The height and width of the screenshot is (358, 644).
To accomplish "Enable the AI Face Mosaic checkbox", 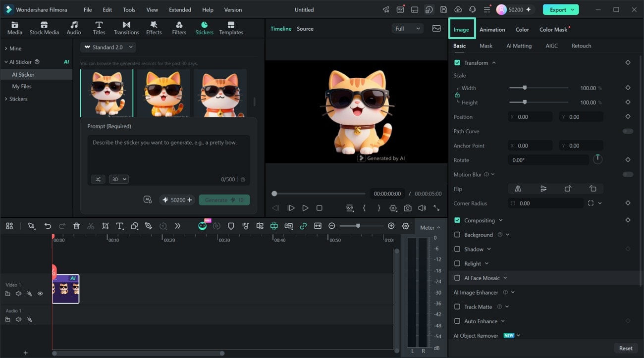I will pos(457,278).
